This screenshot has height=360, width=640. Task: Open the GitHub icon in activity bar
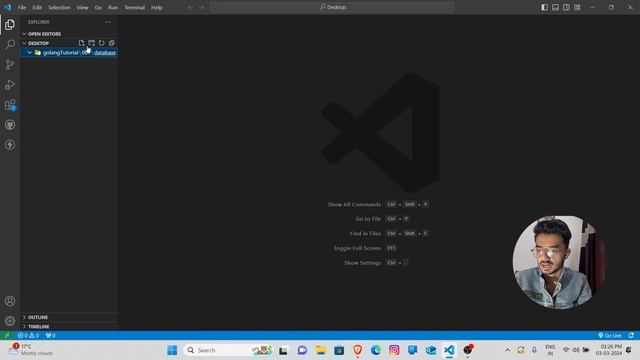pyautogui.click(x=10, y=125)
